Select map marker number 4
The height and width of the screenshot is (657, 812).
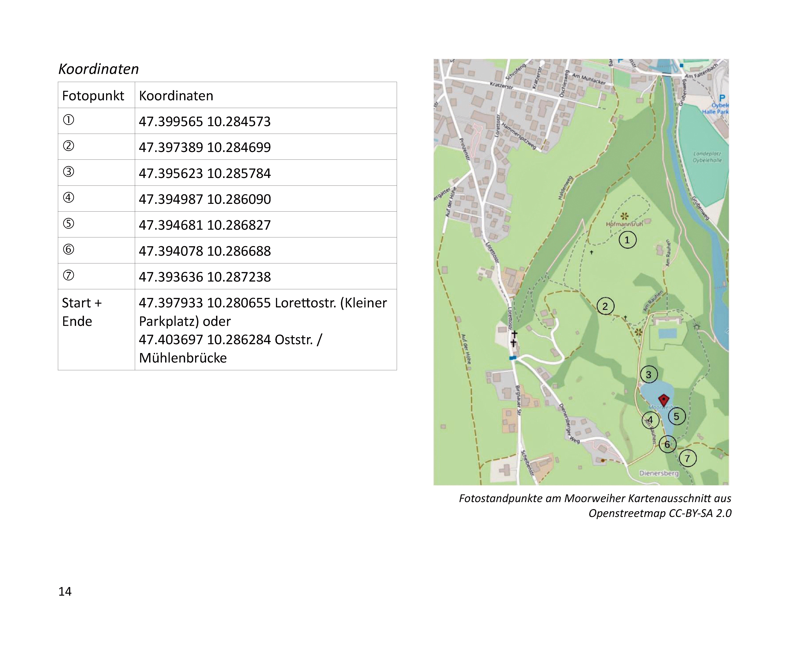point(650,420)
